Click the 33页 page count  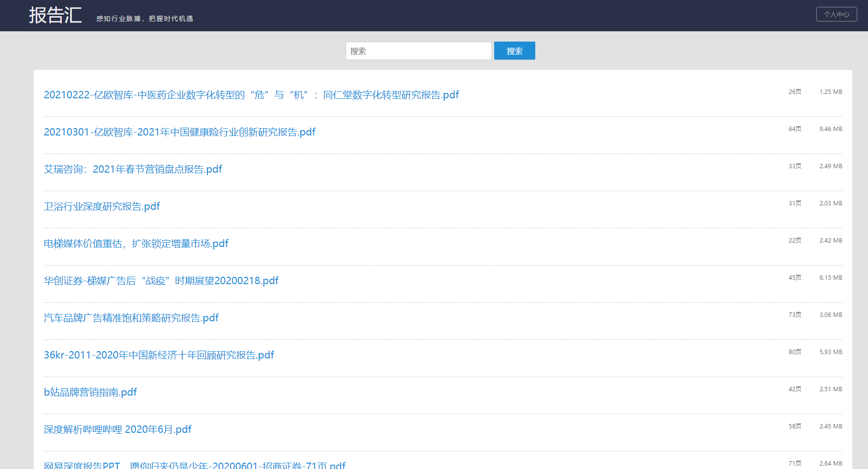(795, 166)
